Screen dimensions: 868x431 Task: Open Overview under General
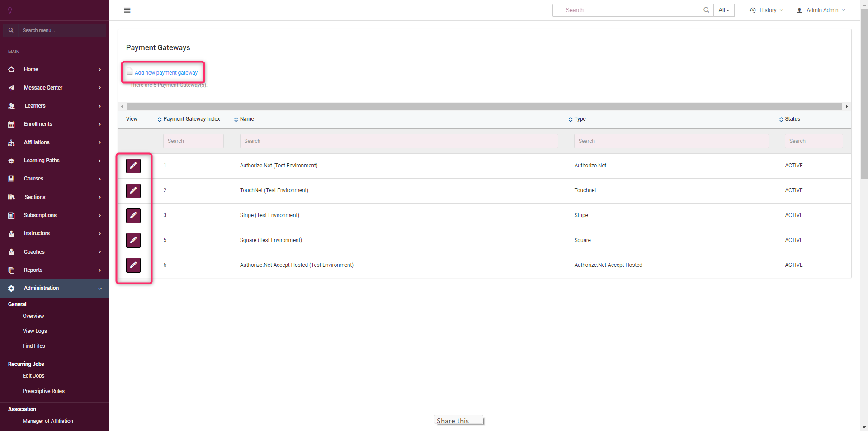click(33, 316)
